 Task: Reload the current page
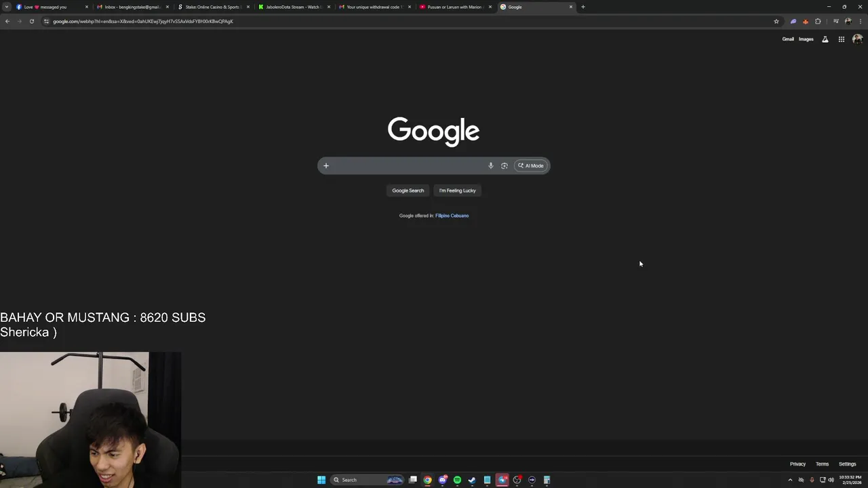tap(31, 21)
